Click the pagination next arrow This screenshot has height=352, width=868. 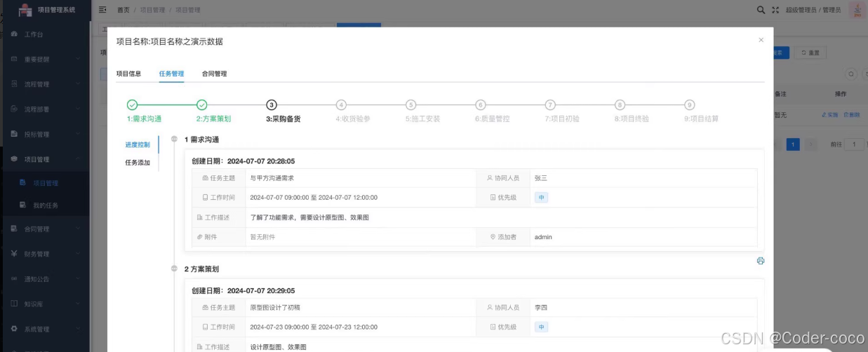tap(810, 144)
